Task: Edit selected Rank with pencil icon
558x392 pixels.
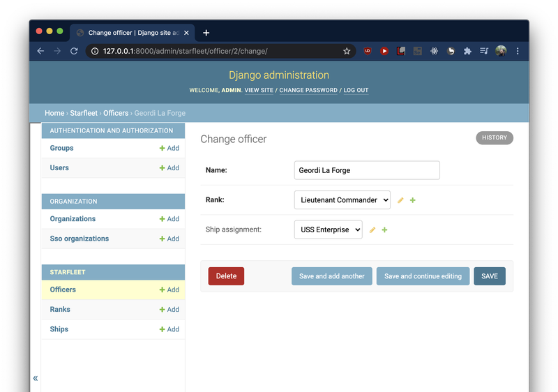Action: (400, 200)
